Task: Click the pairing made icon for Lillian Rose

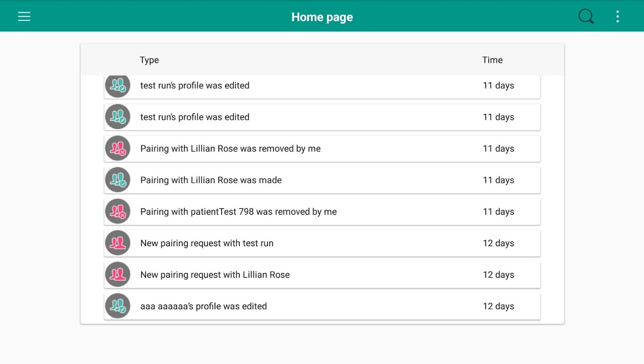Action: 118,180
